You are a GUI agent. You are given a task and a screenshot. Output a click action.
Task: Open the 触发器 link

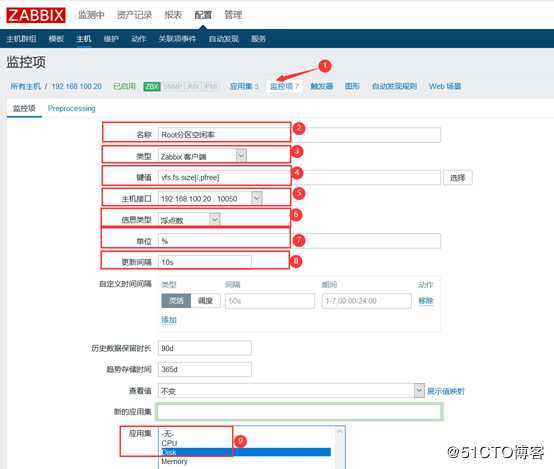[322, 86]
